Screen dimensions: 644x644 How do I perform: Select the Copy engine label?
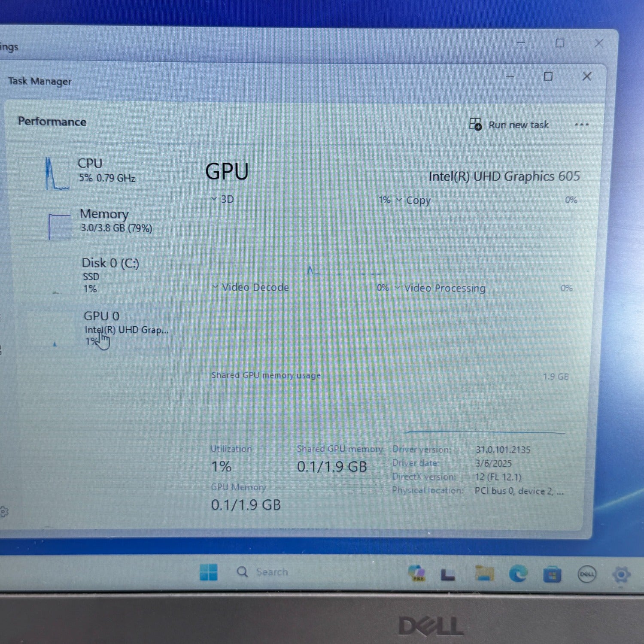tap(419, 200)
